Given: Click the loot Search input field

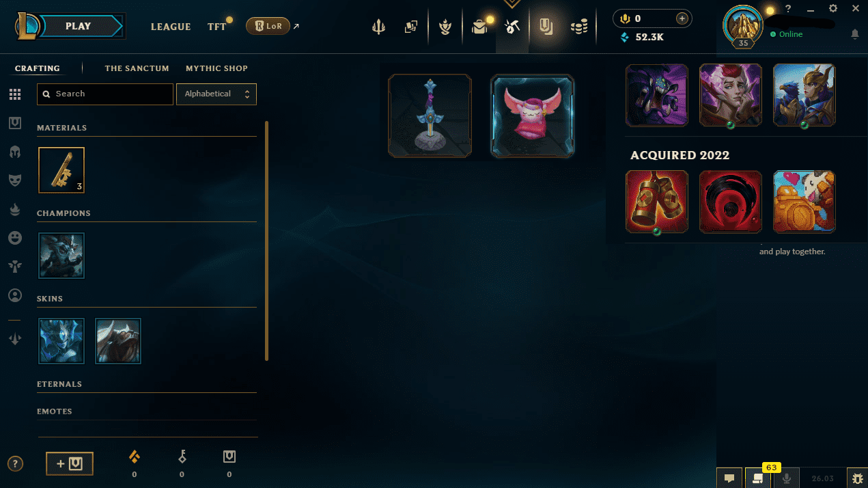Looking at the screenshot, I should point(105,94).
